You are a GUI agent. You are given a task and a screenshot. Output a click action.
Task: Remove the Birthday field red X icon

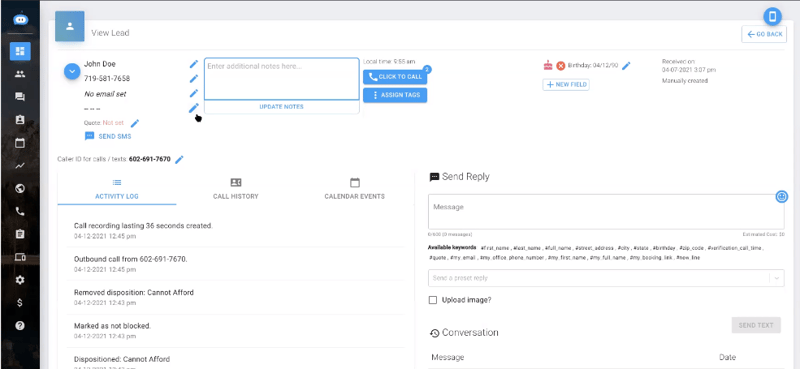click(561, 65)
